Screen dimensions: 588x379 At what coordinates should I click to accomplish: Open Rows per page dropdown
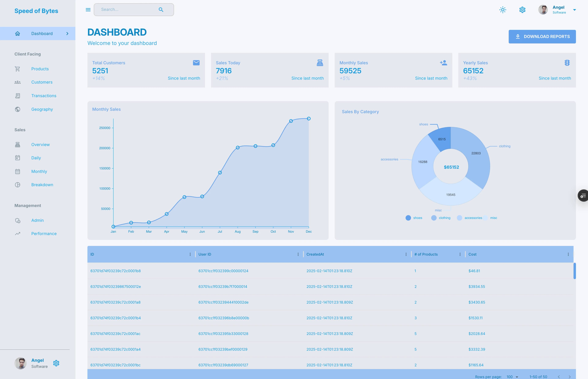[512, 377]
